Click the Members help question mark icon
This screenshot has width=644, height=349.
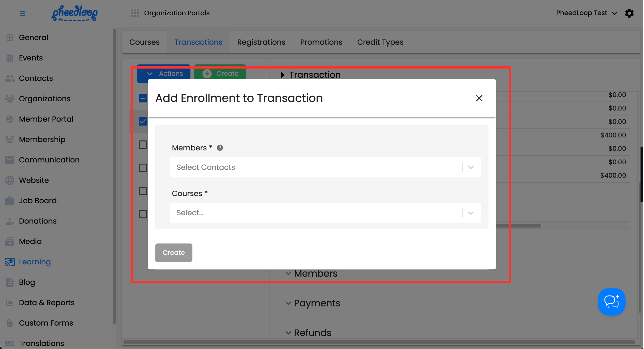pos(220,148)
